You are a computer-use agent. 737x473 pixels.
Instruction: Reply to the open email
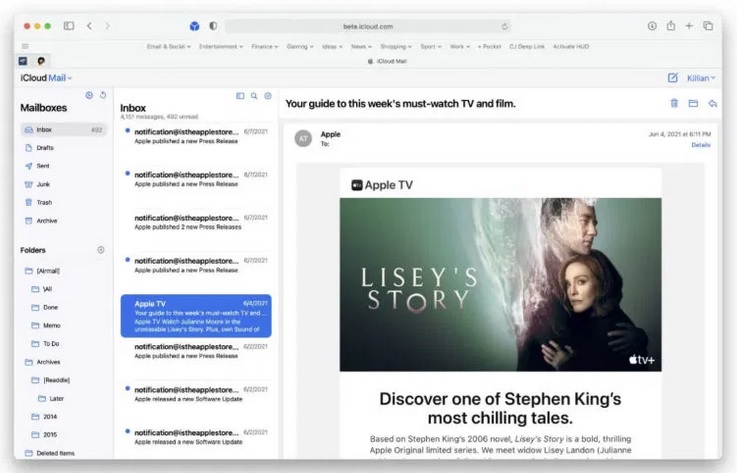713,103
